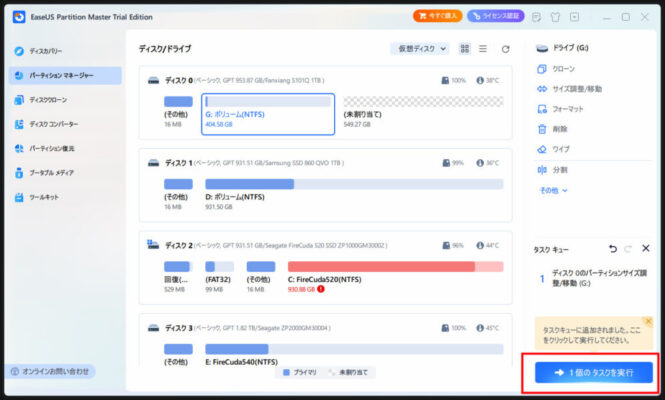Screen dimensions: 665x400
Task: Choose ワイプ operation
Action: pyautogui.click(x=553, y=149)
